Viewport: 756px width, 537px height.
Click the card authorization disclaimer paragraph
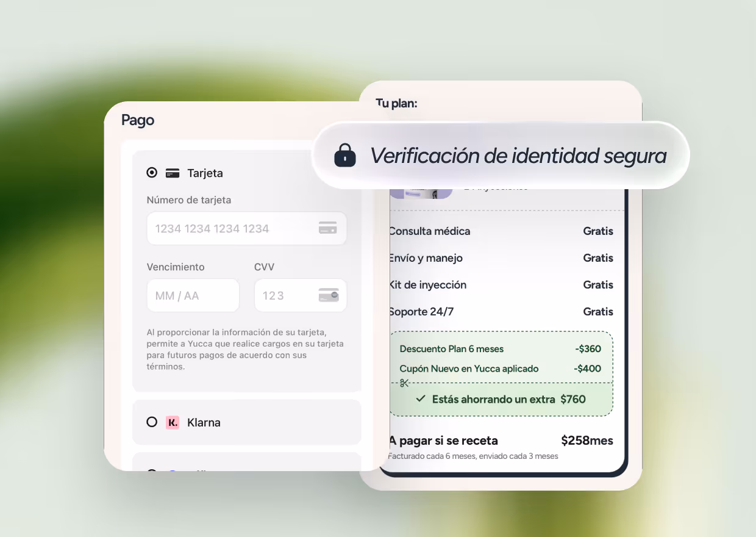245,350
